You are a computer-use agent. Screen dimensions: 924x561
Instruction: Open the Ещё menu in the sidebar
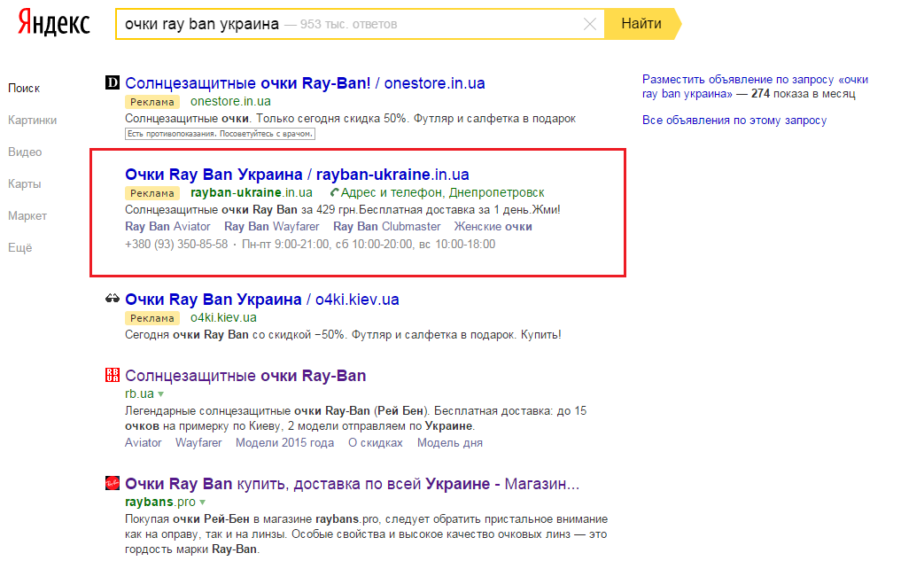pyautogui.click(x=20, y=247)
